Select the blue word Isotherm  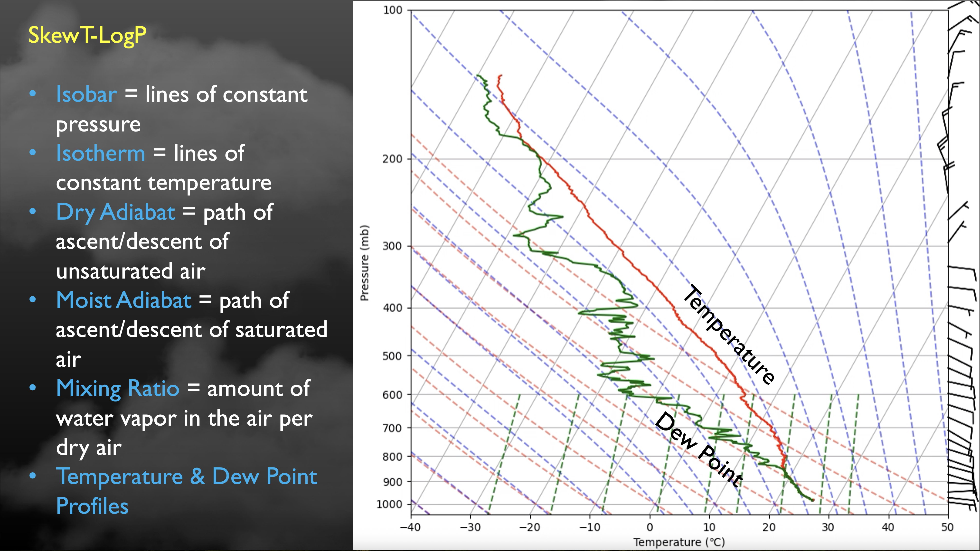tap(101, 153)
